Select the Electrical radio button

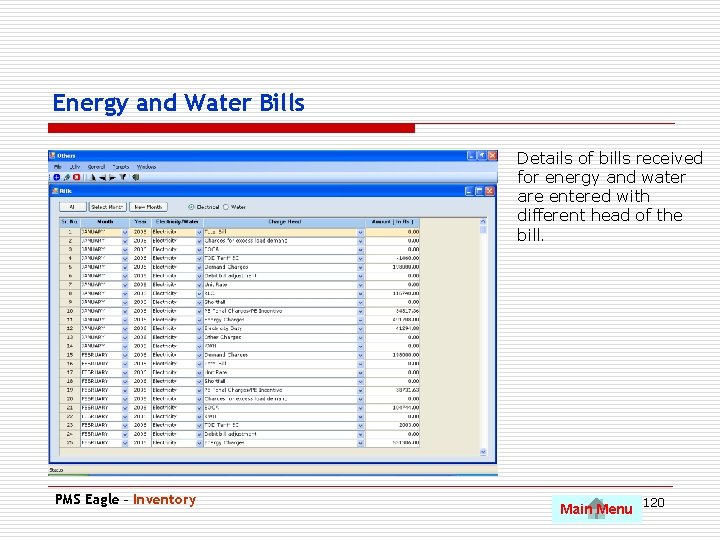pos(191,207)
